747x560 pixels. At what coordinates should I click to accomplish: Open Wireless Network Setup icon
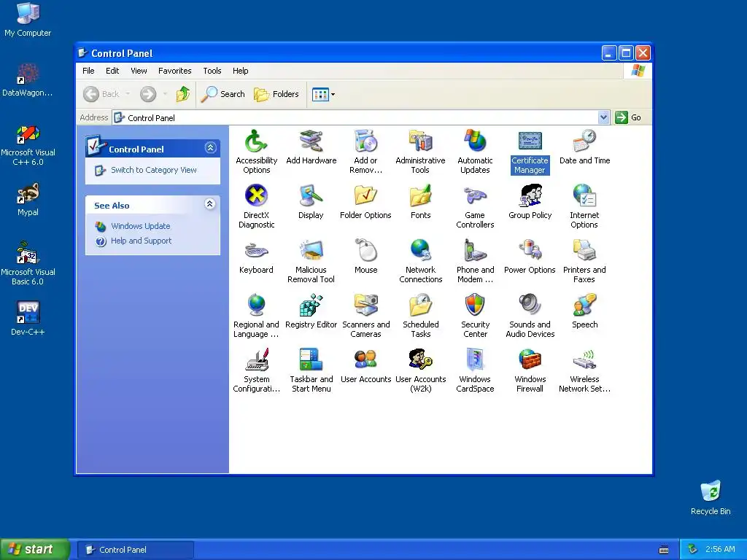click(x=584, y=370)
